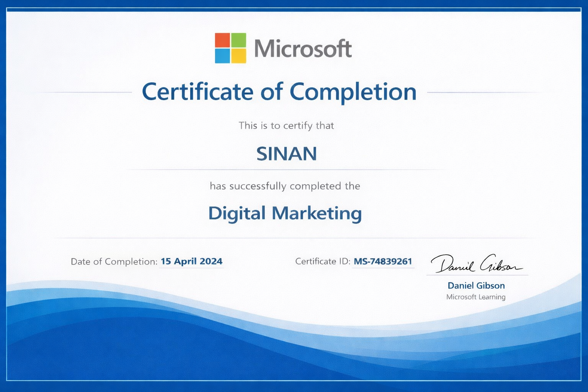This screenshot has width=588, height=392.
Task: Click the printed name Daniel Gibson
Action: [476, 286]
